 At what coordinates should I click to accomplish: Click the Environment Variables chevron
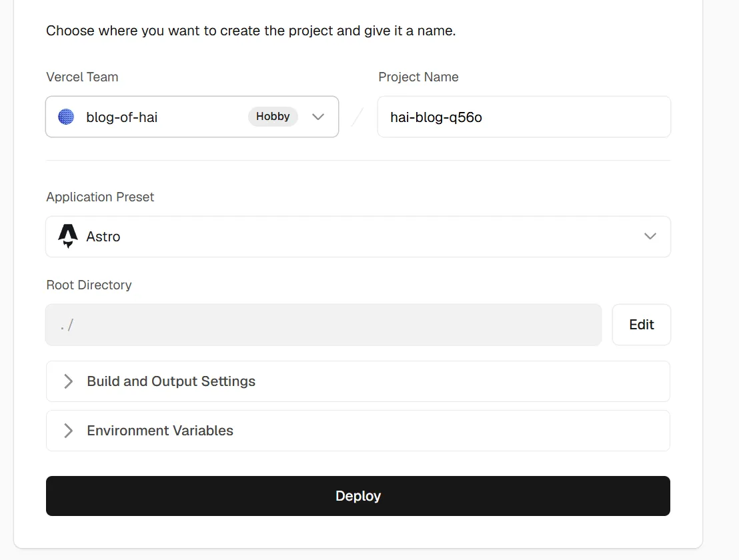coord(68,431)
